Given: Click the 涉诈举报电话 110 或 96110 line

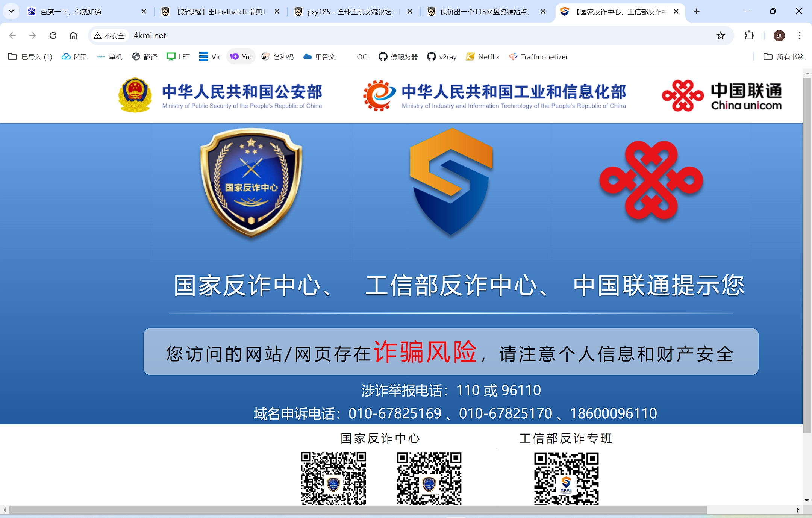Looking at the screenshot, I should coord(451,390).
